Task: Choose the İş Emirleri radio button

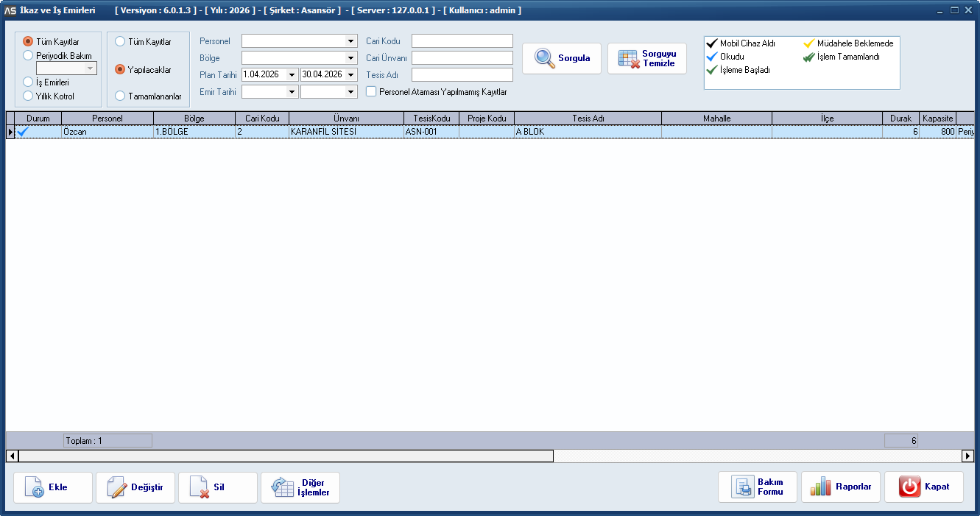Action: 29,82
